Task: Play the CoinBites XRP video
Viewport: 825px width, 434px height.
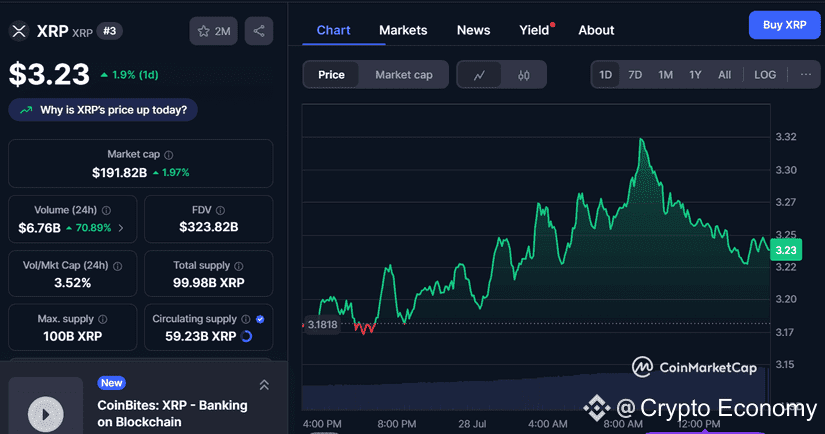Action: 46,414
